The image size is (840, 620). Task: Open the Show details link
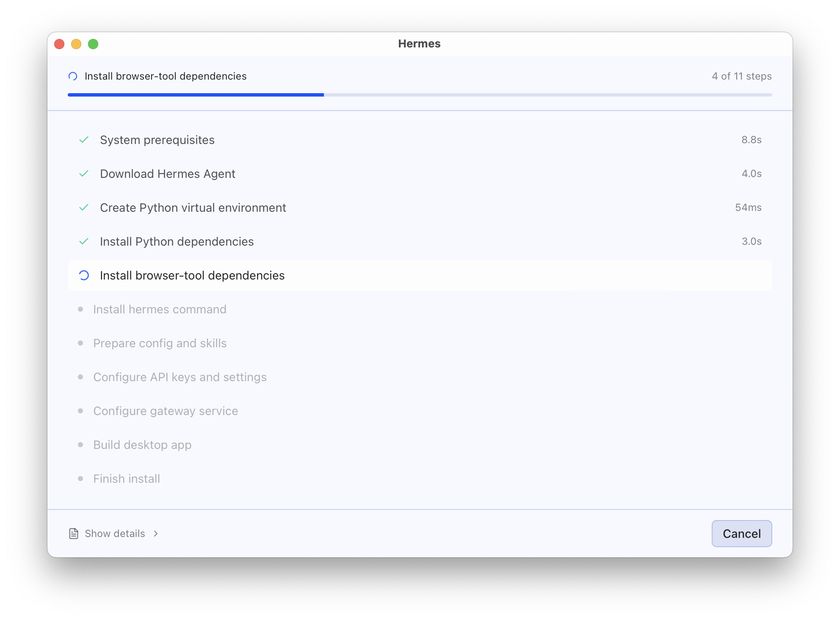115,534
